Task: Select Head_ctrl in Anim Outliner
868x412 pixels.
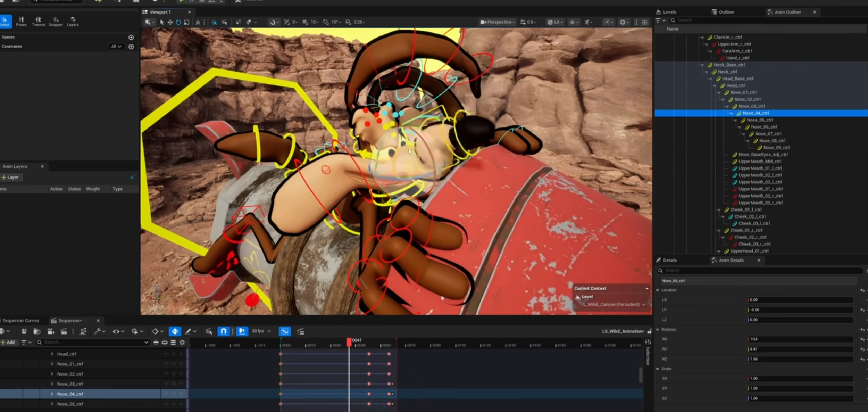Action: (x=735, y=85)
